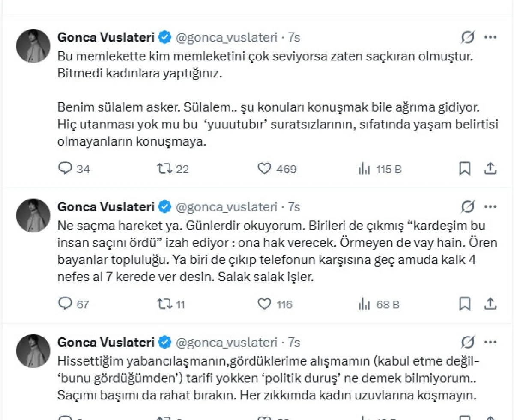Open Grok analysis on the first tweet
Screen dimensions: 514x420
(468, 37)
